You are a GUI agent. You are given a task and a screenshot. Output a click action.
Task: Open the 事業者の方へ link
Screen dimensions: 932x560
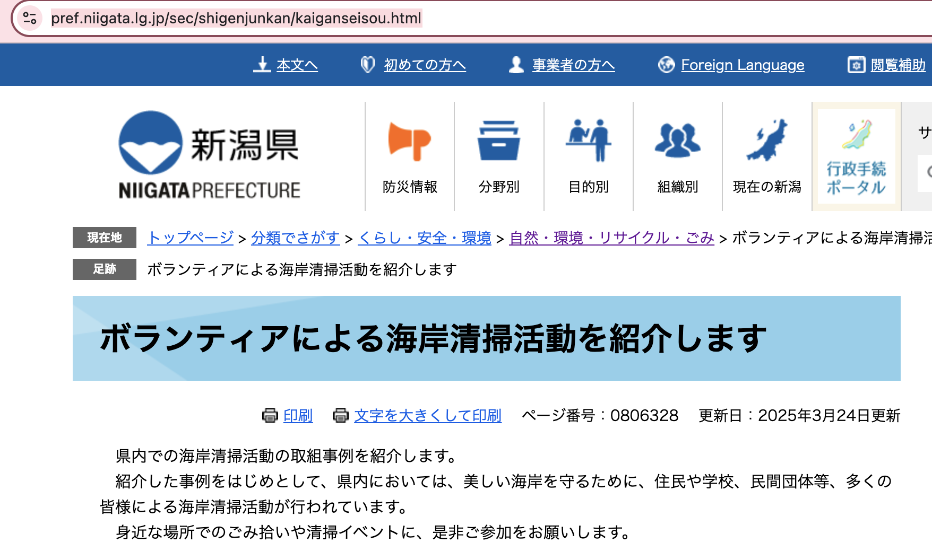coord(573,65)
